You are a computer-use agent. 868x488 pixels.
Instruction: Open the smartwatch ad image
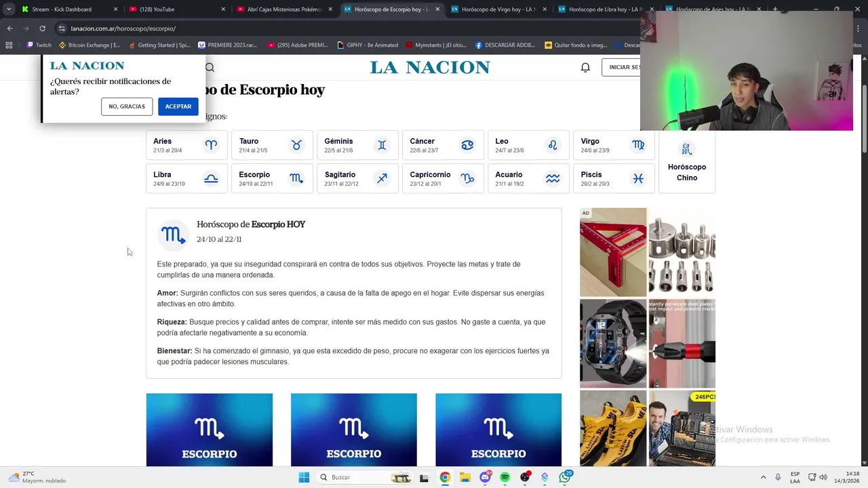613,344
